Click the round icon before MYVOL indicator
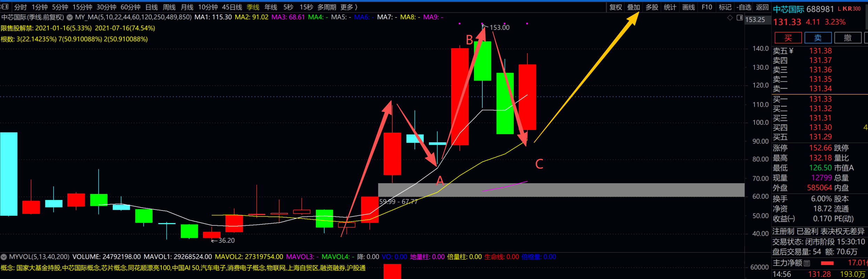Image resolution: width=868 pixels, height=279 pixels. click(x=4, y=257)
